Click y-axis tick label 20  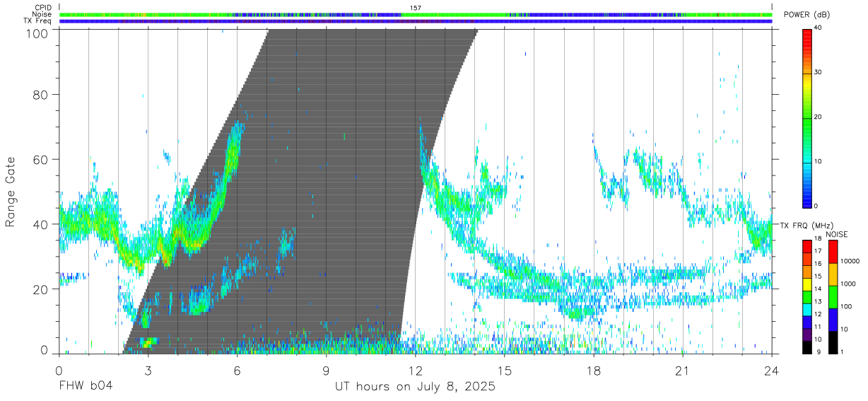click(x=40, y=289)
